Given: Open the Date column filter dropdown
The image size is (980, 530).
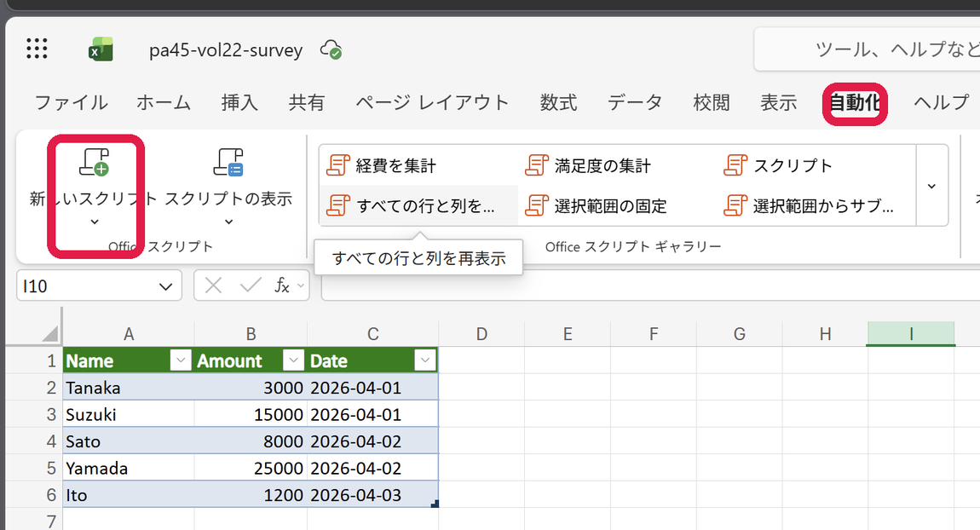Looking at the screenshot, I should point(425,360).
